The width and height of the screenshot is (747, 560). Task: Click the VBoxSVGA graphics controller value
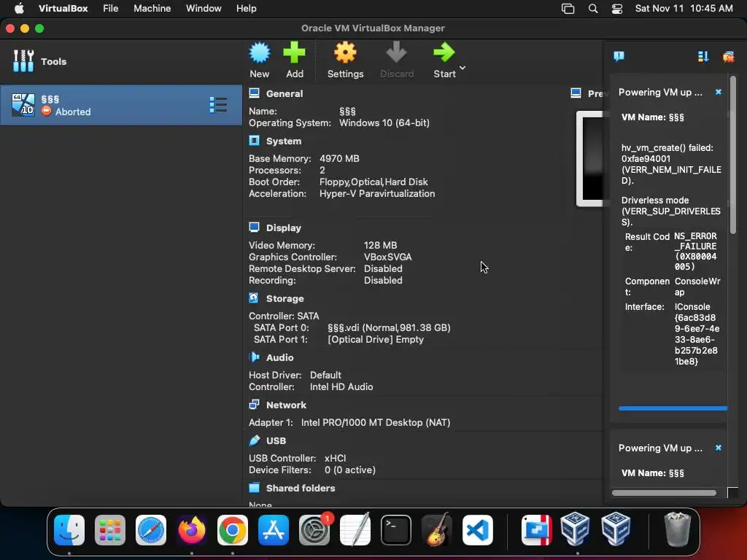pyautogui.click(x=388, y=257)
